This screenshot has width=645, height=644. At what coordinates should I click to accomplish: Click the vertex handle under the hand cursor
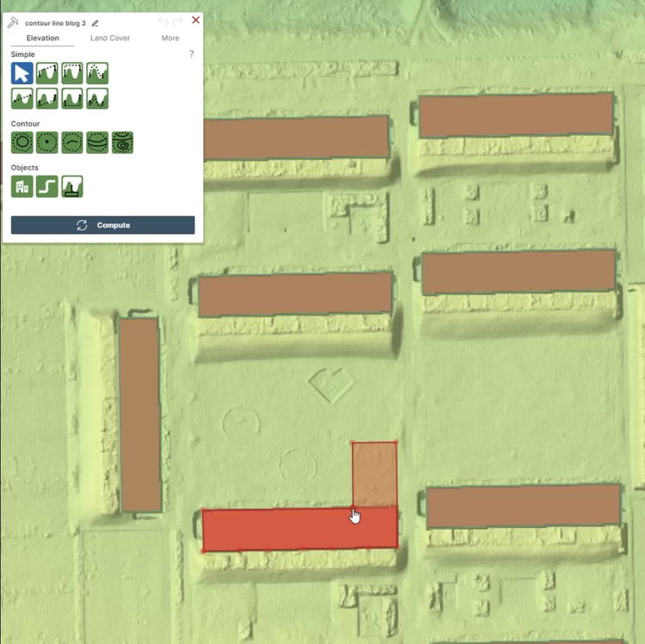(x=353, y=508)
